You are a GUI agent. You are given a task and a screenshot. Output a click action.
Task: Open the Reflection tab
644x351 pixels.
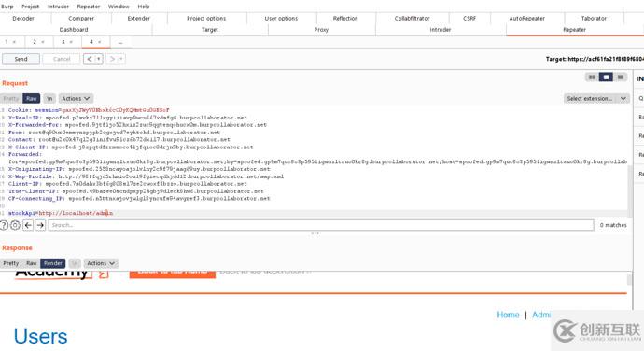345,19
